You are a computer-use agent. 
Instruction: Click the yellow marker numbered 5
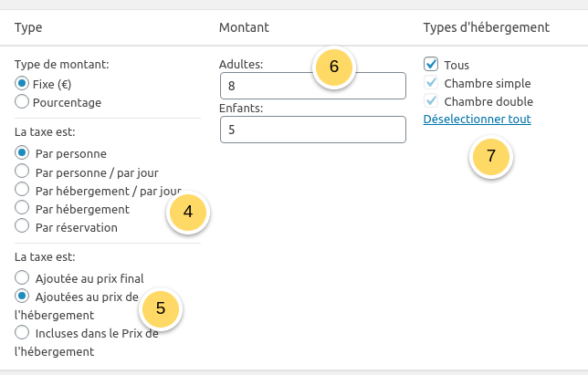tap(161, 308)
